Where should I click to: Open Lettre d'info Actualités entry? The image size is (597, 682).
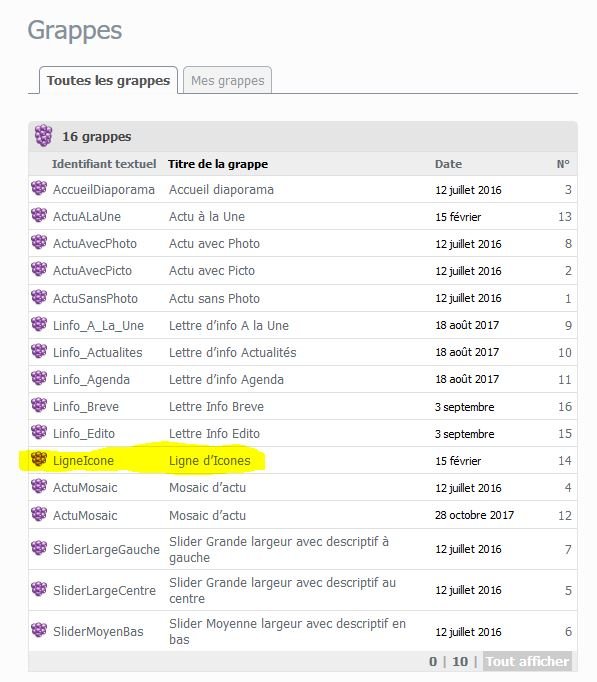[233, 352]
